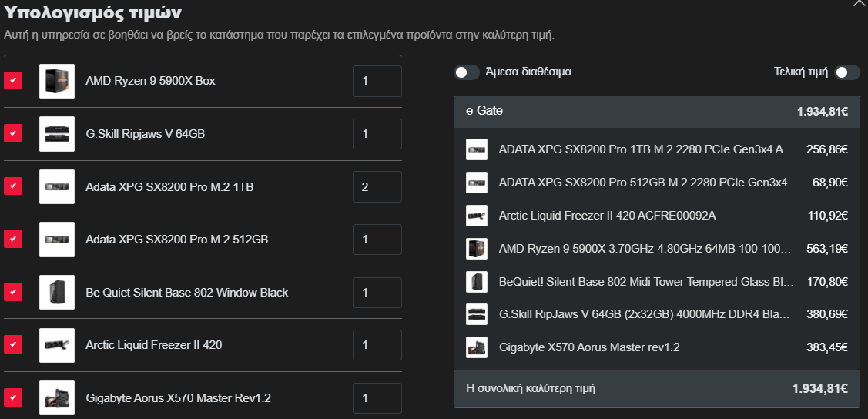Edit quantity field for Arctic Liquid Freezer II 420

pyautogui.click(x=377, y=345)
